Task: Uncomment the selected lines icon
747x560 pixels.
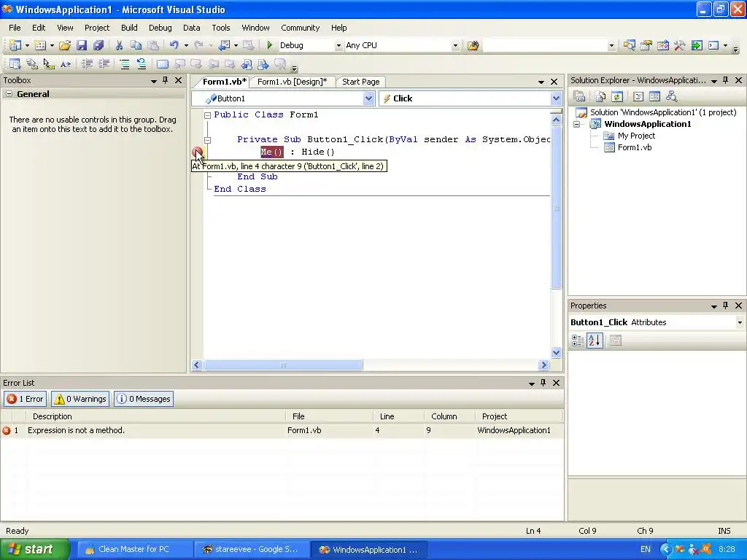Action: (x=141, y=64)
